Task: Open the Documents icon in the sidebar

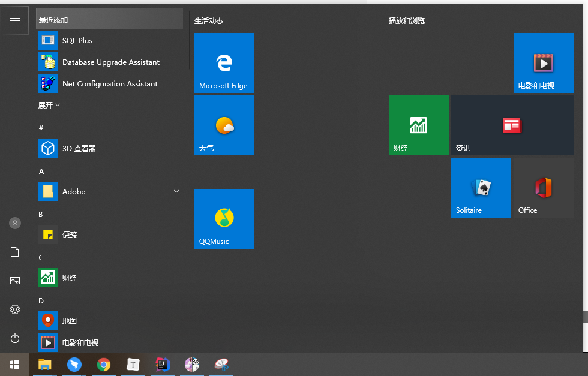Action: click(14, 252)
